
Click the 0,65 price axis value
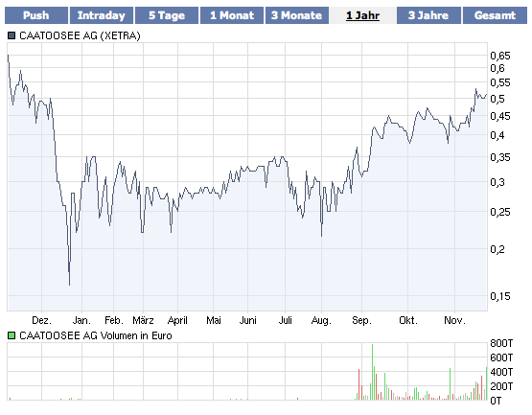[500, 56]
